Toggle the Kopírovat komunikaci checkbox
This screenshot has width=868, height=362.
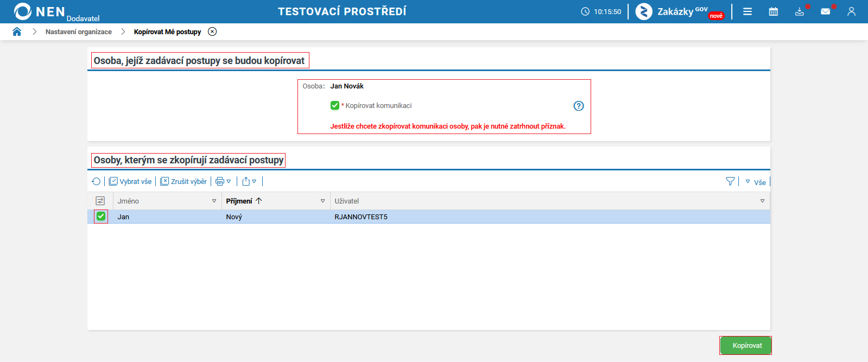[x=335, y=105]
